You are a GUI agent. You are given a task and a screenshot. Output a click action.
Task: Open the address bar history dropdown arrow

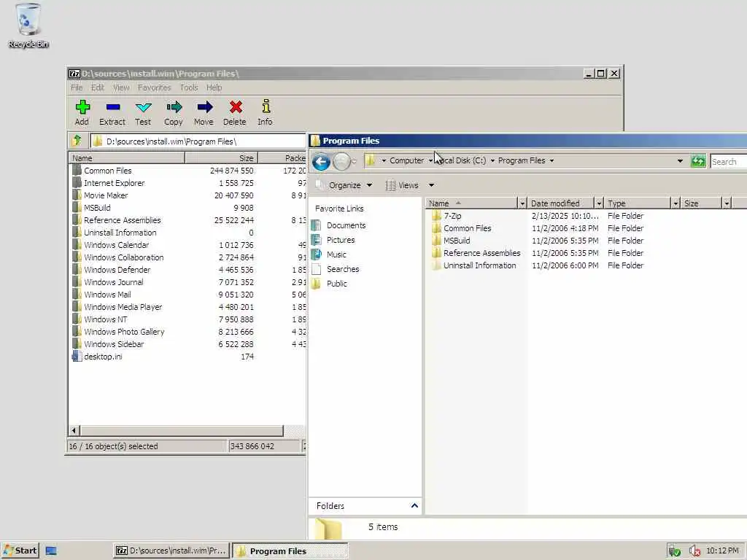point(680,161)
